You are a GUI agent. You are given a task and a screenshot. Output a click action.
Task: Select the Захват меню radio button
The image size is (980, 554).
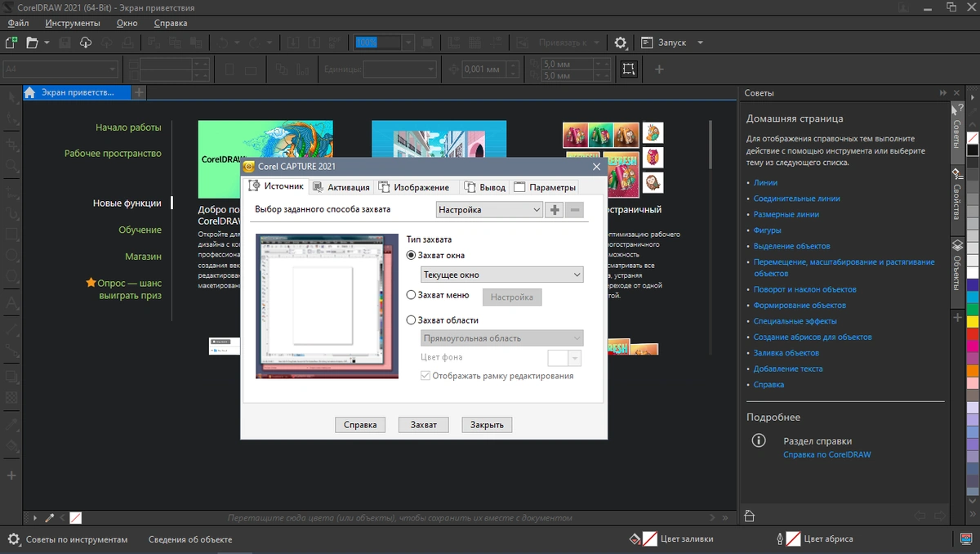click(412, 296)
